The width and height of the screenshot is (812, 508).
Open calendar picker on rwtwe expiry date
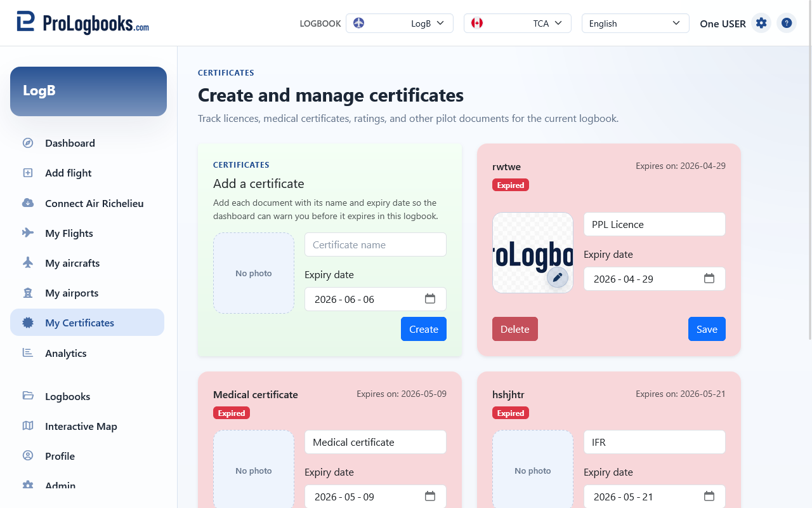click(709, 279)
